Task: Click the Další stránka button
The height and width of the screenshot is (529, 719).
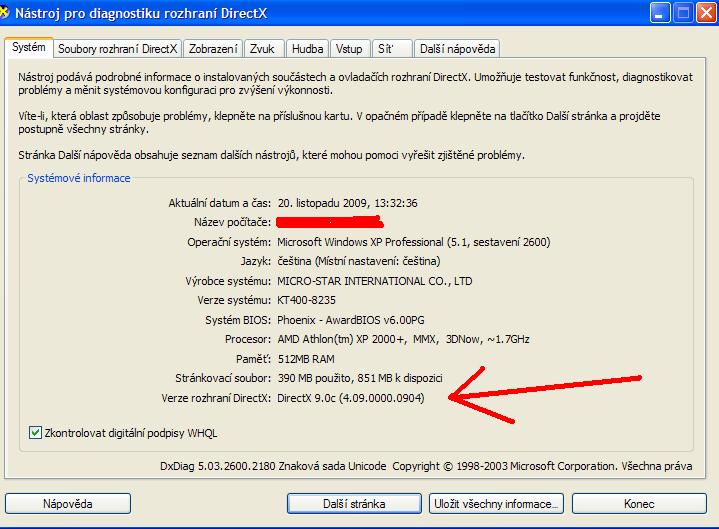Action: tap(354, 503)
